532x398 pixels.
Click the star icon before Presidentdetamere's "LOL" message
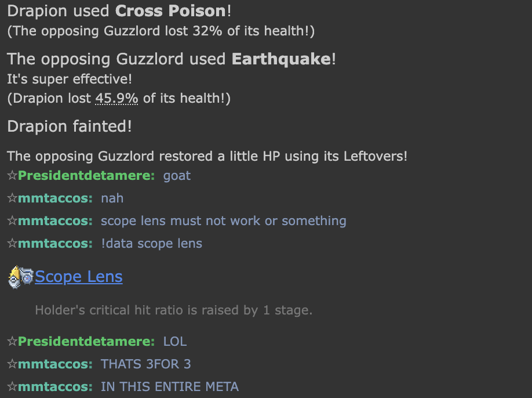point(12,341)
